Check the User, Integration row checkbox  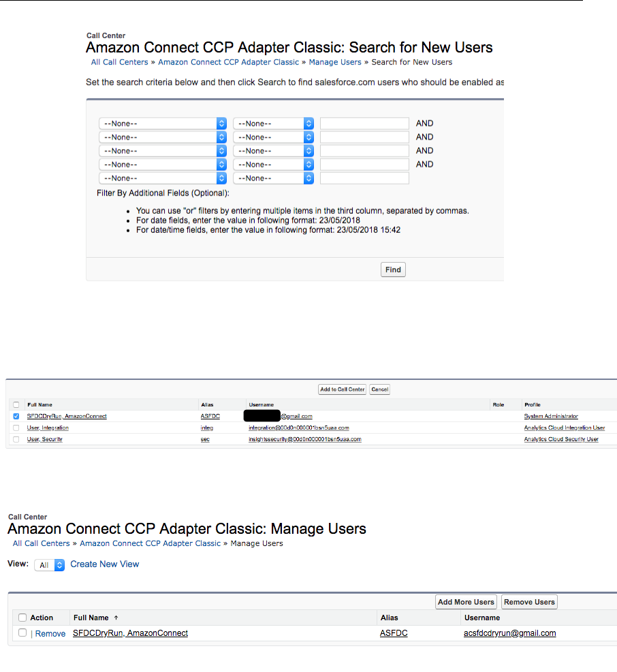[x=16, y=428]
